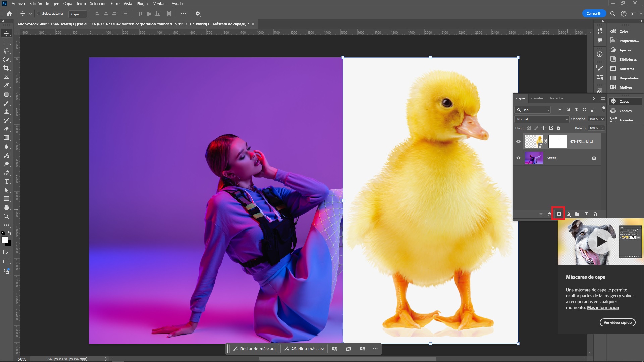Toggle lock transparent pixels in Bloq.
The width and height of the screenshot is (644, 362).
[529, 128]
